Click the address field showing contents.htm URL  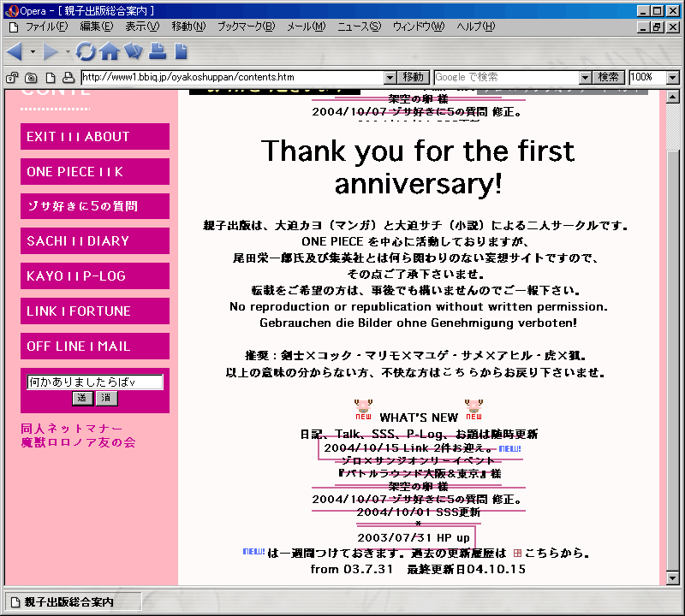(233, 78)
